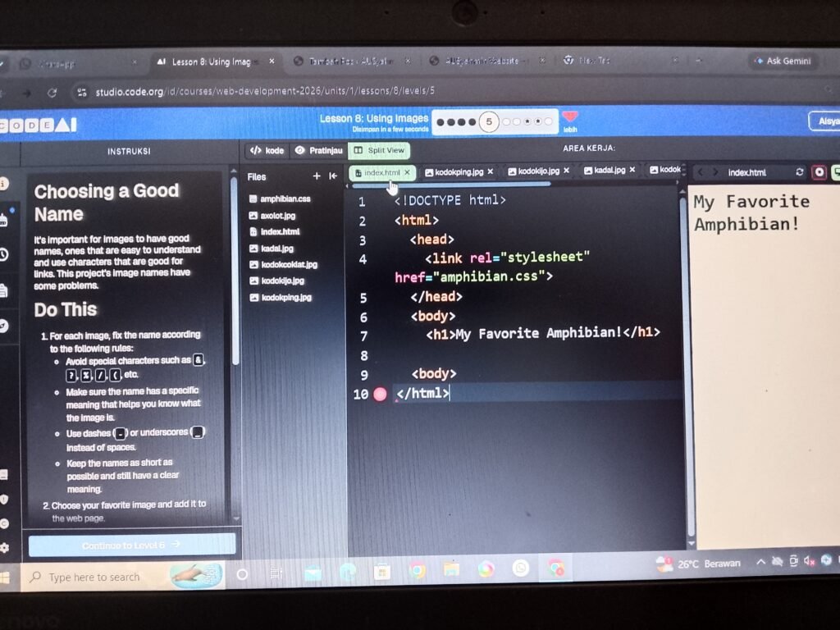
Task: Close the kodokijo.jpg tab
Action: point(566,171)
